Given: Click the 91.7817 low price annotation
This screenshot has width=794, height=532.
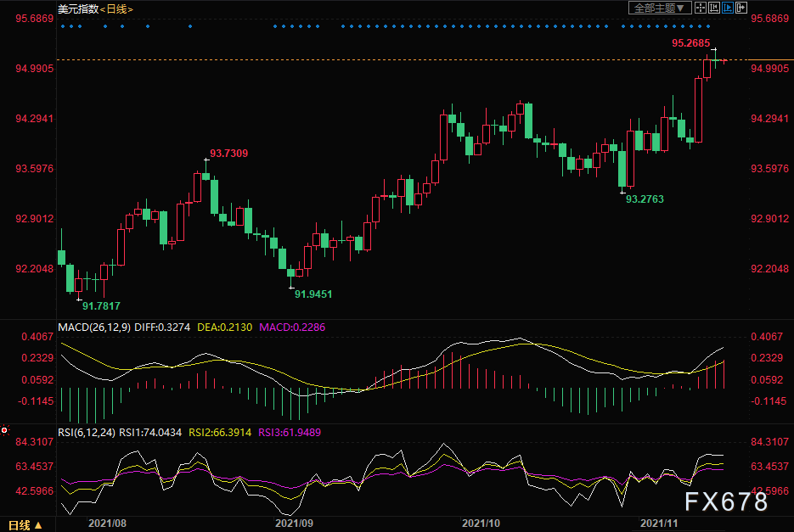Looking at the screenshot, I should (x=101, y=305).
